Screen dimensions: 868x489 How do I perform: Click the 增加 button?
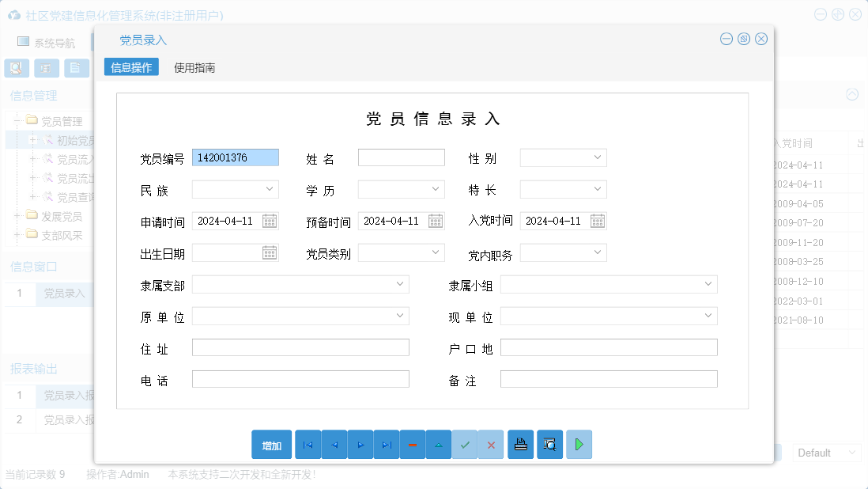point(271,445)
